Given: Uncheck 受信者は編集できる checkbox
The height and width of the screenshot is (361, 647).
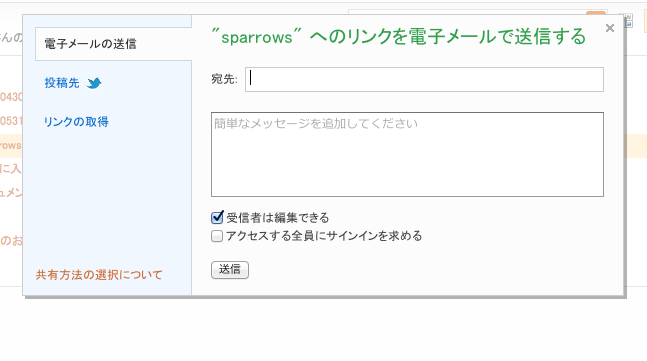Looking at the screenshot, I should (217, 217).
